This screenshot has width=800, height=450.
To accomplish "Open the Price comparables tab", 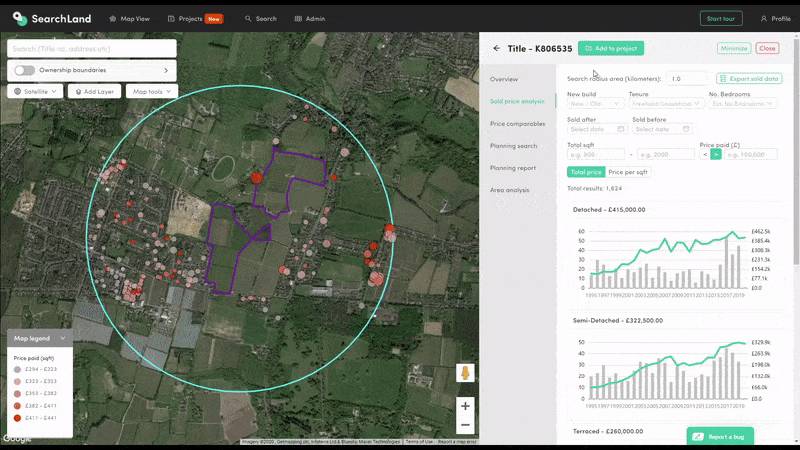I will [517, 124].
